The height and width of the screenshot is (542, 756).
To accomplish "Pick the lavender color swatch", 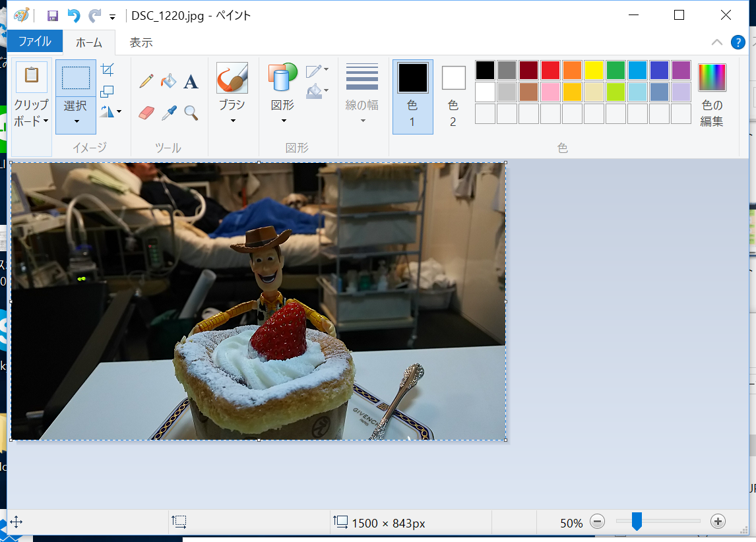I will tap(681, 92).
